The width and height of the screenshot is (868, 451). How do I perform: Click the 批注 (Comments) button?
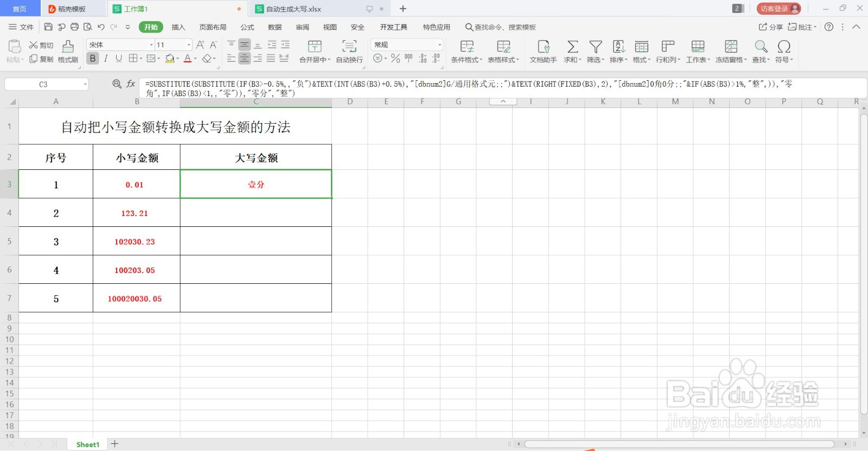click(802, 27)
